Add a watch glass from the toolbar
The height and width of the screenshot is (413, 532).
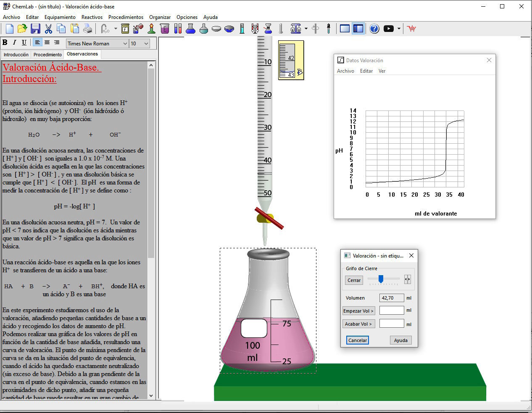pyautogui.click(x=216, y=29)
